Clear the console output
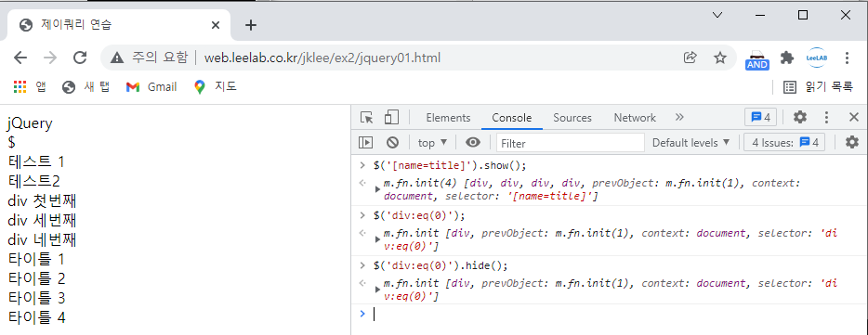Image resolution: width=868 pixels, height=335 pixels. coord(392,143)
